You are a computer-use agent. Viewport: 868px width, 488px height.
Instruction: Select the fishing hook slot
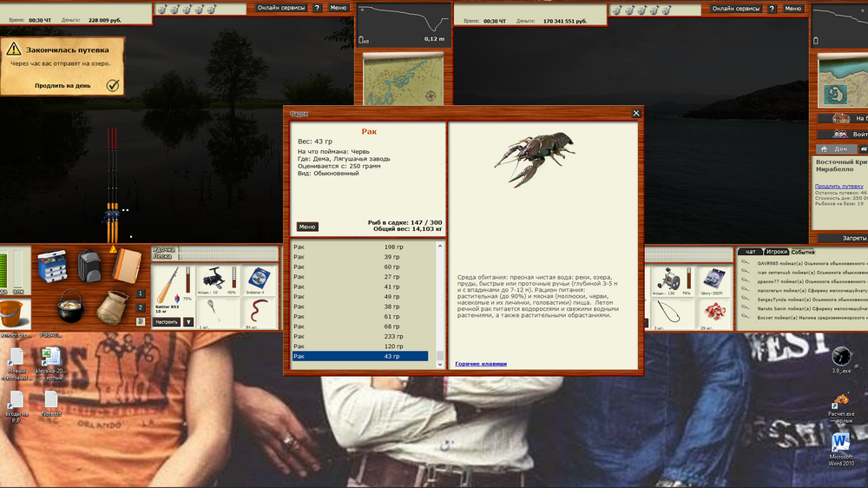(216, 313)
